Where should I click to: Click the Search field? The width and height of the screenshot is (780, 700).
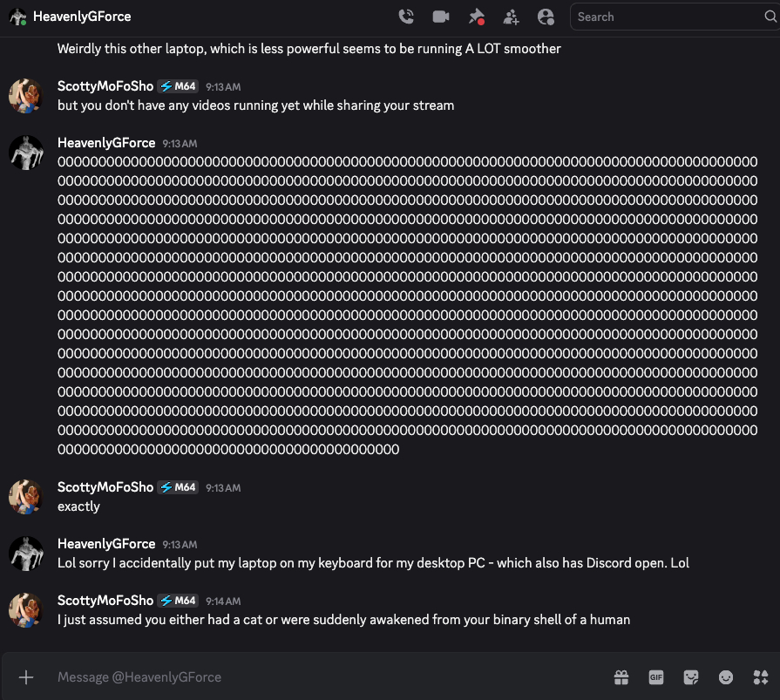pyautogui.click(x=662, y=17)
